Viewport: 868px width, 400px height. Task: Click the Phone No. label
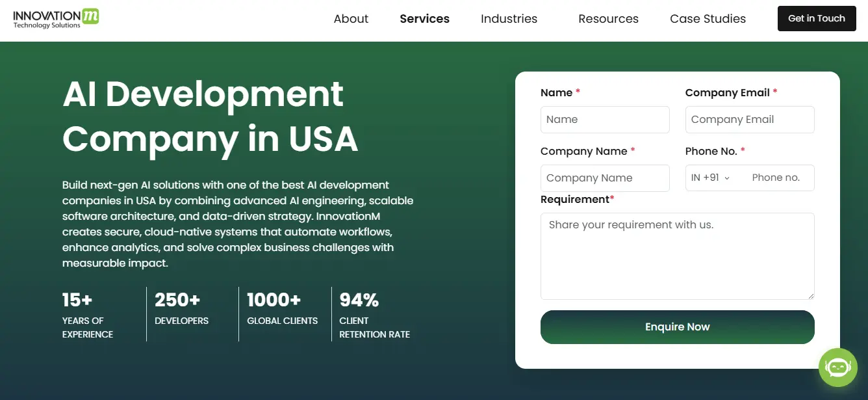point(715,151)
